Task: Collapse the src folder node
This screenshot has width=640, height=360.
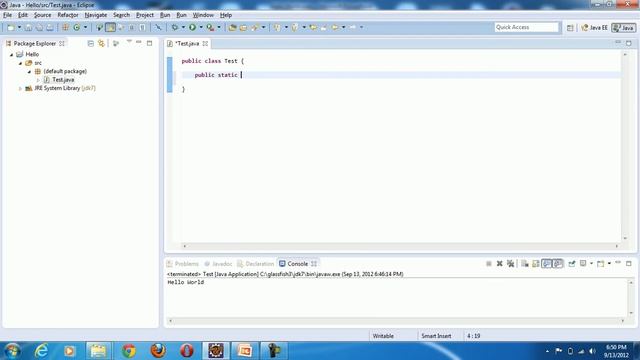Action: tap(20, 63)
